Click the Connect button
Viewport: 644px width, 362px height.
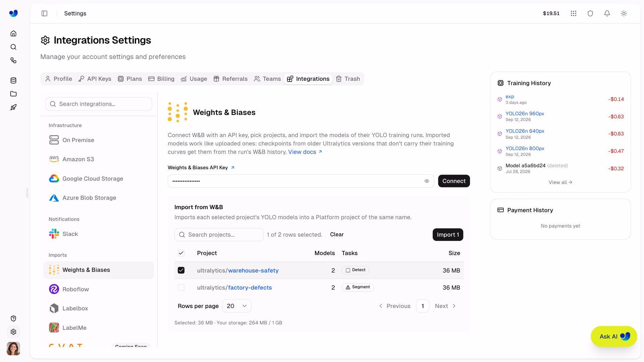(454, 181)
